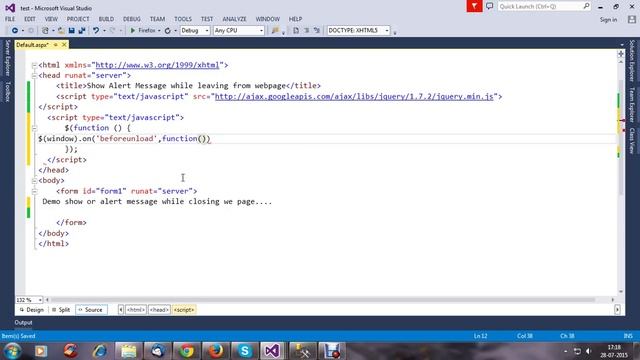This screenshot has width=640, height=360.
Task: Click the Visual Studio taskbar icon
Action: 273,351
